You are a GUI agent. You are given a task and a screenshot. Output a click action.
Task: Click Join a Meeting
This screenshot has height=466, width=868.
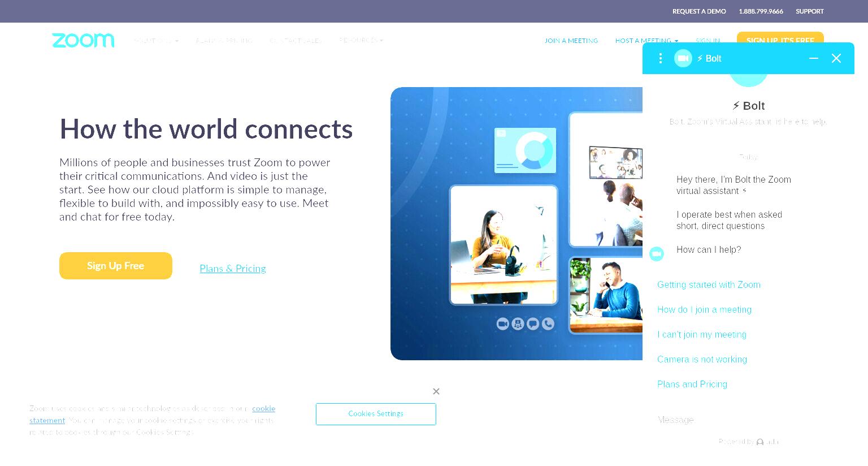[x=571, y=41]
